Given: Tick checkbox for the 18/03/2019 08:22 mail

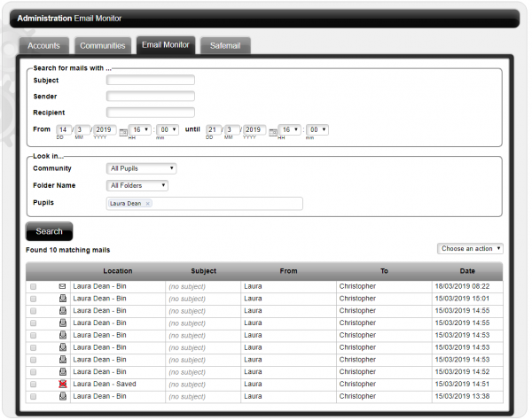Looking at the screenshot, I should tap(34, 287).
